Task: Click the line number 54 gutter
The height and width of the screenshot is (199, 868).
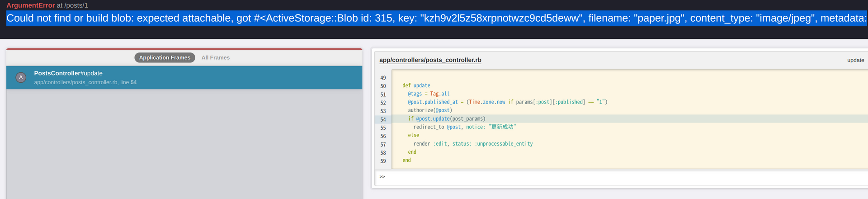Action: pos(383,119)
